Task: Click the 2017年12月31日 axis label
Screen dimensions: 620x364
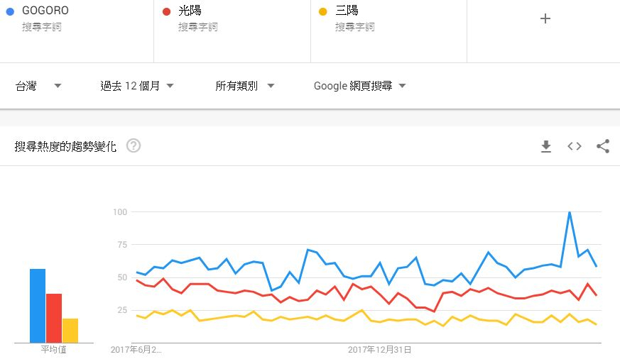Action: click(380, 350)
